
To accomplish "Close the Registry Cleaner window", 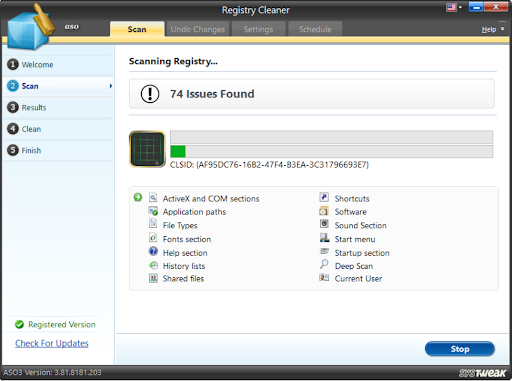I will pyautogui.click(x=496, y=7).
